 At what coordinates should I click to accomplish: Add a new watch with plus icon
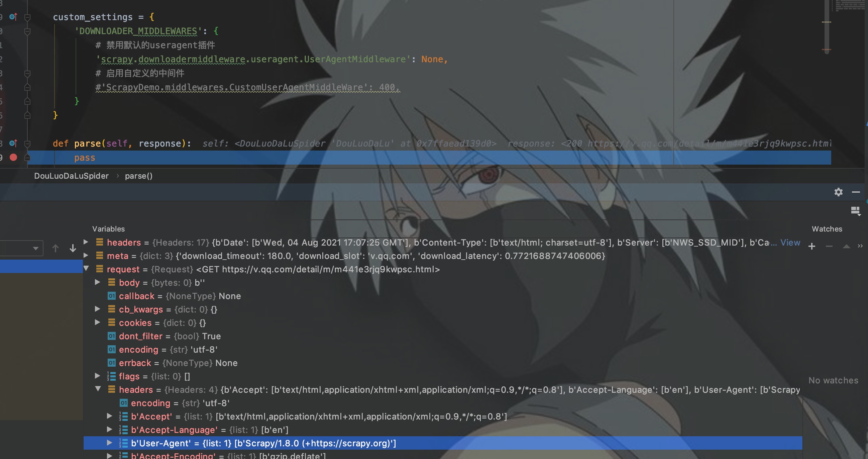pos(812,246)
